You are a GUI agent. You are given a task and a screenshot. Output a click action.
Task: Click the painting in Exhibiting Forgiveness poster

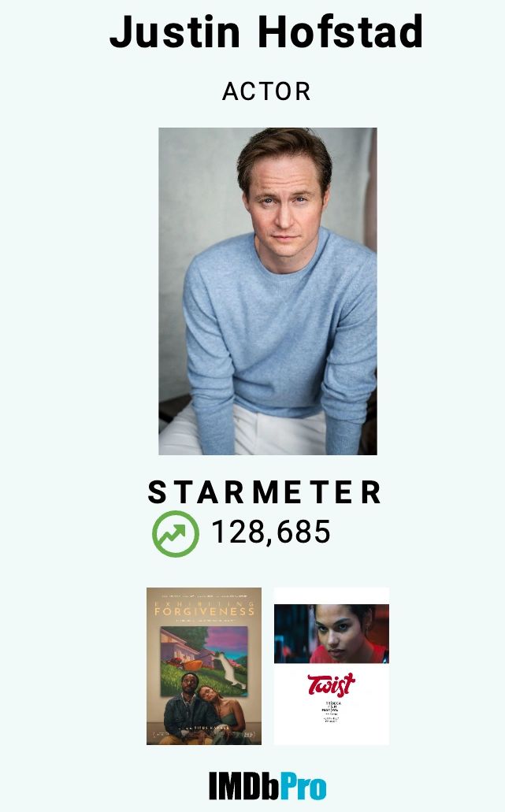tap(204, 659)
